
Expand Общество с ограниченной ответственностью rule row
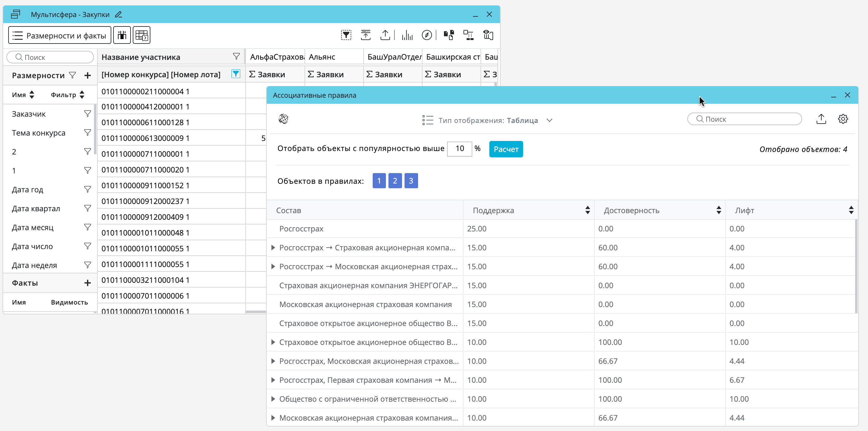pyautogui.click(x=273, y=399)
